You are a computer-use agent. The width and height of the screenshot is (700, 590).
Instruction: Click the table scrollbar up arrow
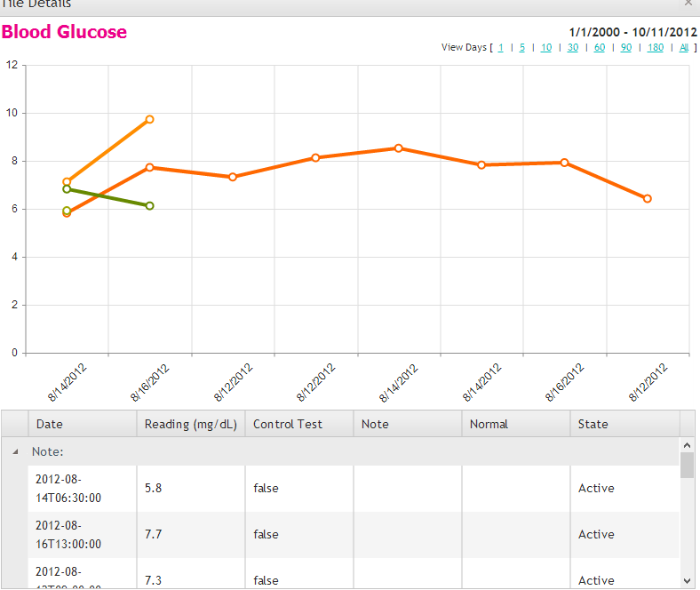click(687, 445)
